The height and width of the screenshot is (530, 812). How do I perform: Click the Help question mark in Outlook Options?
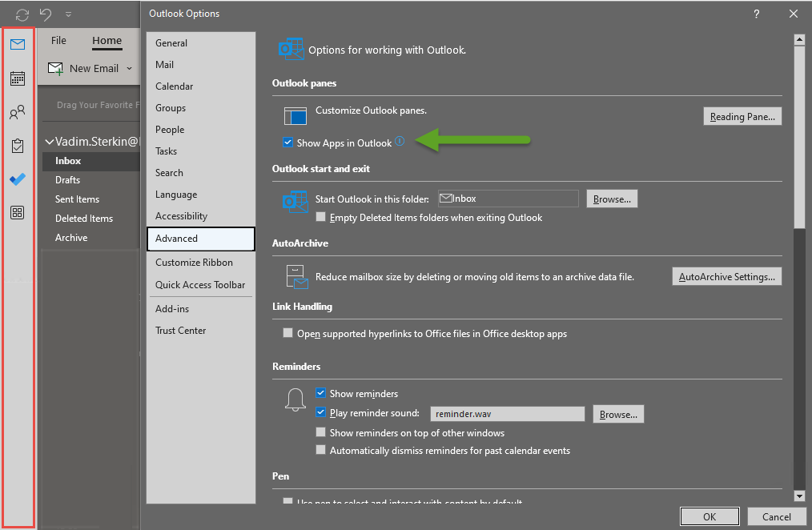click(757, 14)
